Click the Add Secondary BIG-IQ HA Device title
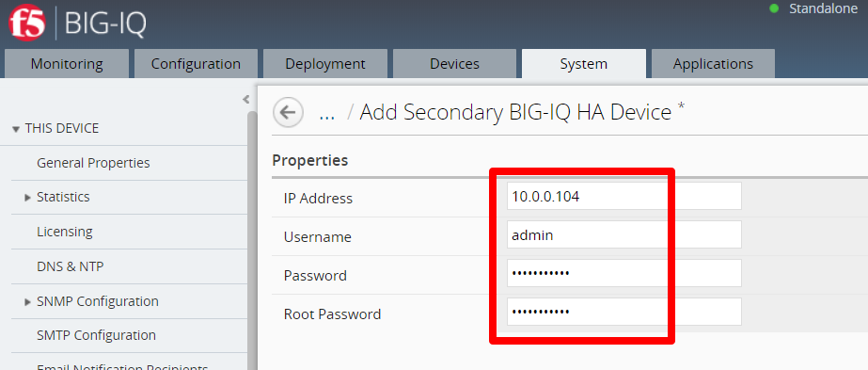This screenshot has width=868, height=370. pyautogui.click(x=515, y=112)
